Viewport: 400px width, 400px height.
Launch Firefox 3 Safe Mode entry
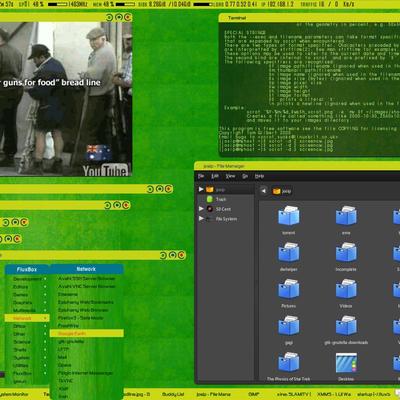87,318
